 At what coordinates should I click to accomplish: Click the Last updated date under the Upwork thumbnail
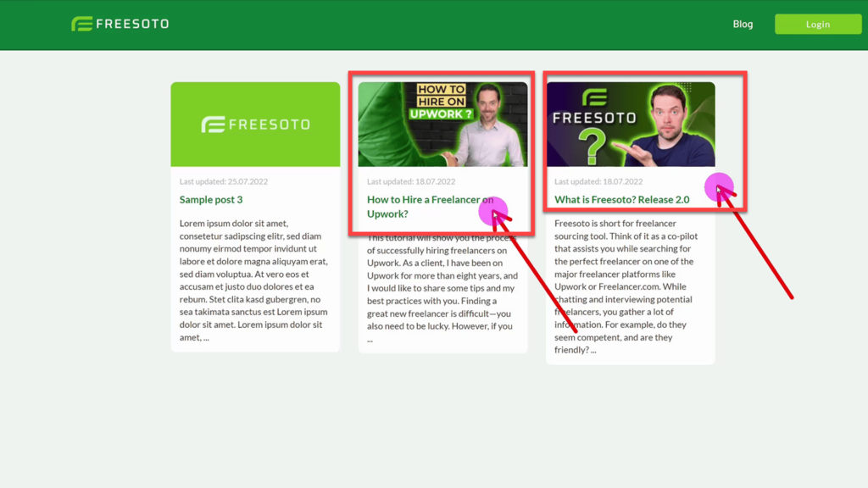click(411, 181)
